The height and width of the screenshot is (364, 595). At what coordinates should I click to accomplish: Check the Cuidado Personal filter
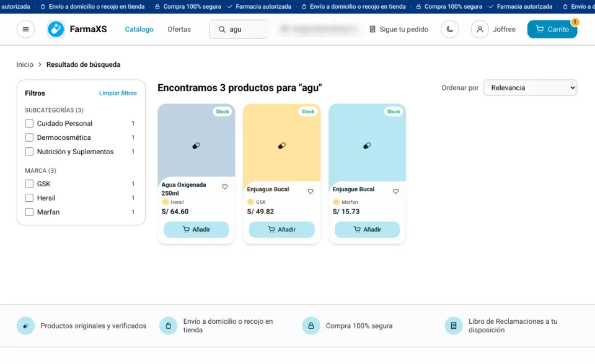pos(29,124)
